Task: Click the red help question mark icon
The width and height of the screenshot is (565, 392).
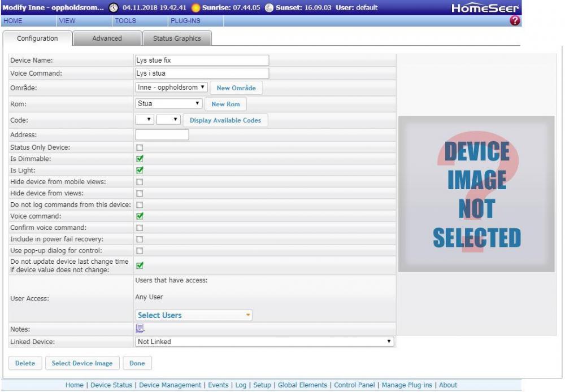Action: (x=515, y=21)
